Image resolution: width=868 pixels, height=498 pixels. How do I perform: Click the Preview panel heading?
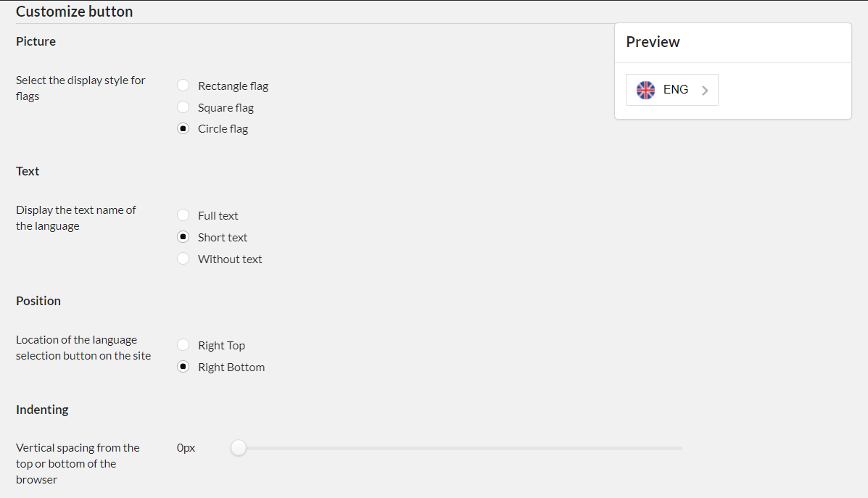(653, 42)
